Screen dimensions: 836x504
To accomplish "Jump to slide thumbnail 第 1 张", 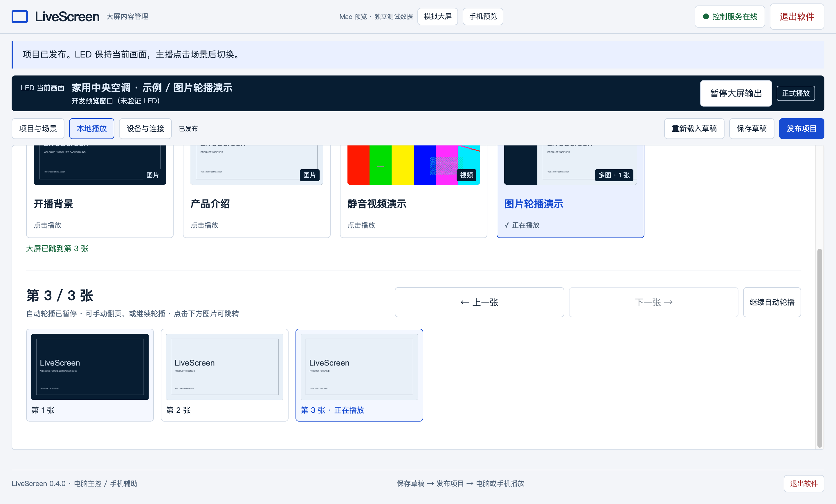I will [x=90, y=375].
